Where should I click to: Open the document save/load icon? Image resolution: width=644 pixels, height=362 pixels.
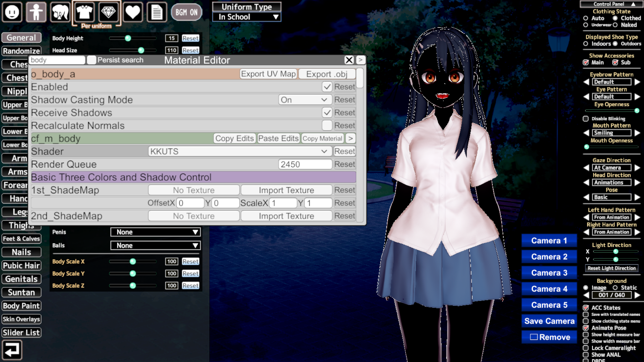coord(157,12)
